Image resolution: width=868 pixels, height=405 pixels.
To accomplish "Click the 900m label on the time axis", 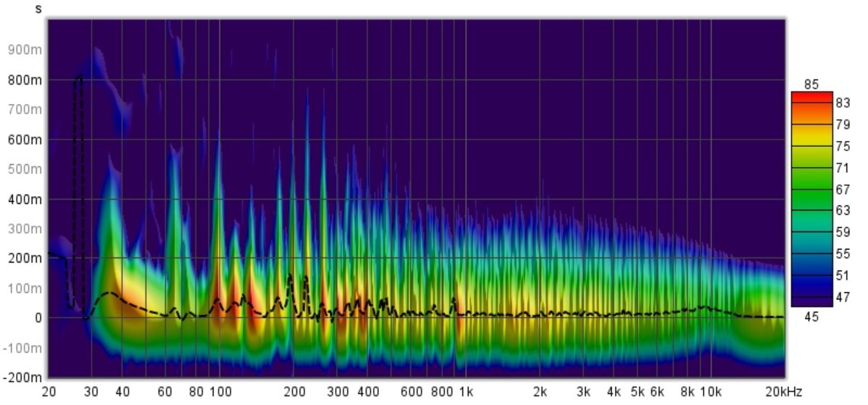I will click(25, 50).
